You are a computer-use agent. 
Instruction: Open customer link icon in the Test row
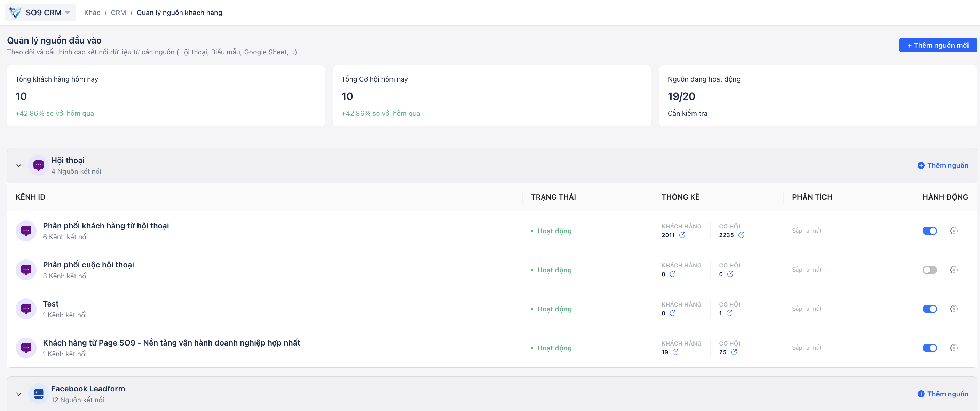[673, 313]
